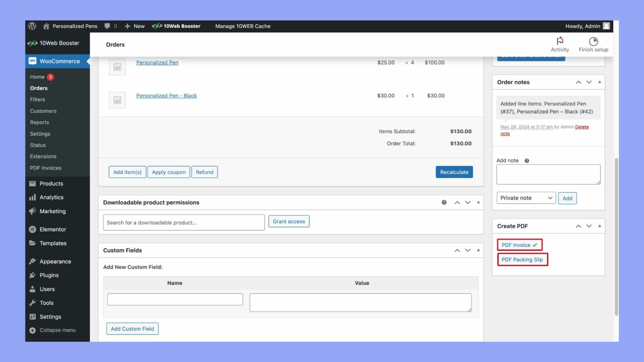Click the WordPress logo in the admin bar
This screenshot has height=362, width=644.
pyautogui.click(x=32, y=26)
